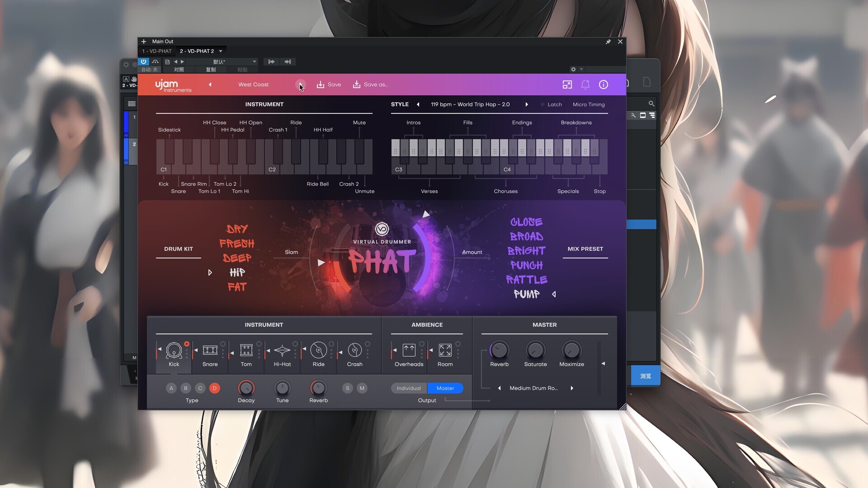Open search magnifier in background window
The image size is (868, 488).
[x=651, y=103]
